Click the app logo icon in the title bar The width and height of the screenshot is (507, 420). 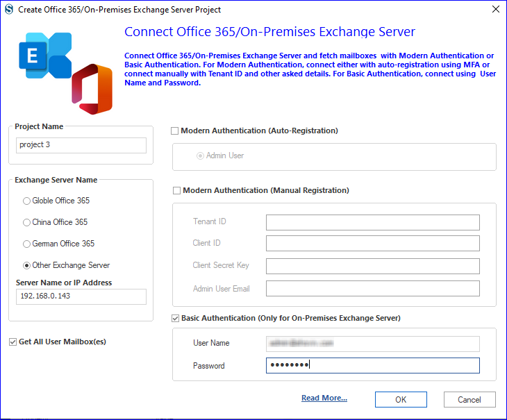9,9
